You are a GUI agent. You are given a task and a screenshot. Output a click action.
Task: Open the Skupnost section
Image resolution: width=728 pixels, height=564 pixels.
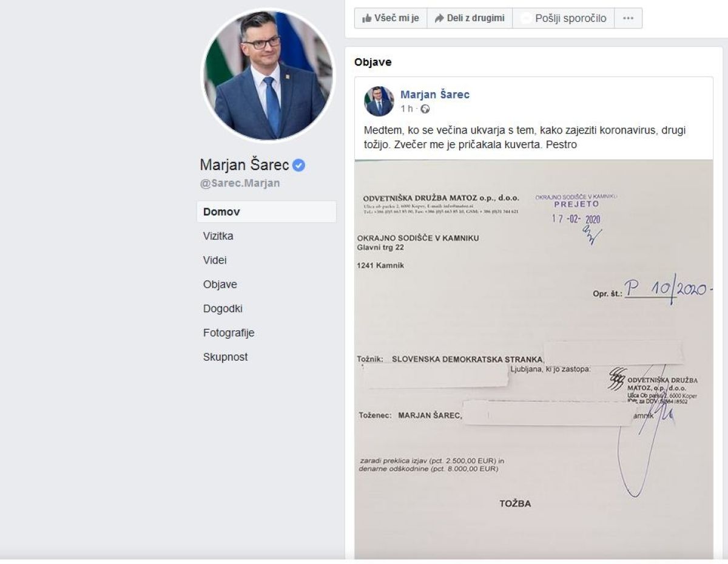(x=225, y=358)
